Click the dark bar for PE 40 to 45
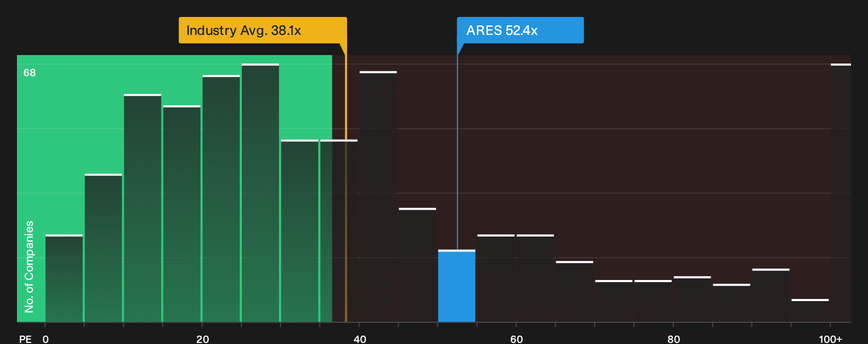The image size is (868, 344). [x=378, y=196]
